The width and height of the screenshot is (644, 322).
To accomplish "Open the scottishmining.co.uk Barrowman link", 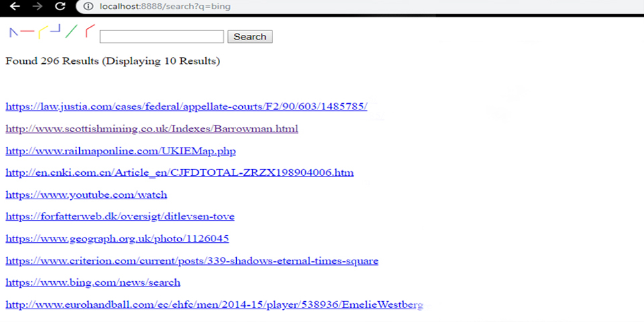I will (x=152, y=129).
